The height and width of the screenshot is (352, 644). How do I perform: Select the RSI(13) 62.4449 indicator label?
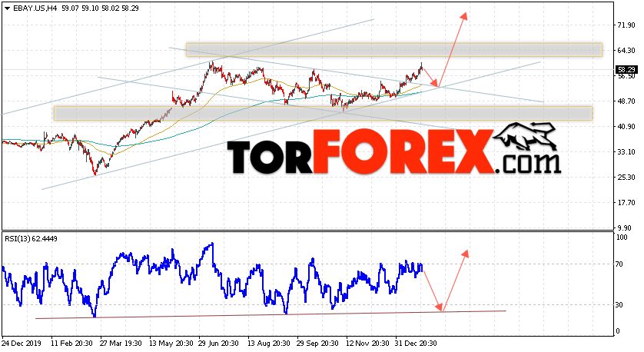point(32,238)
